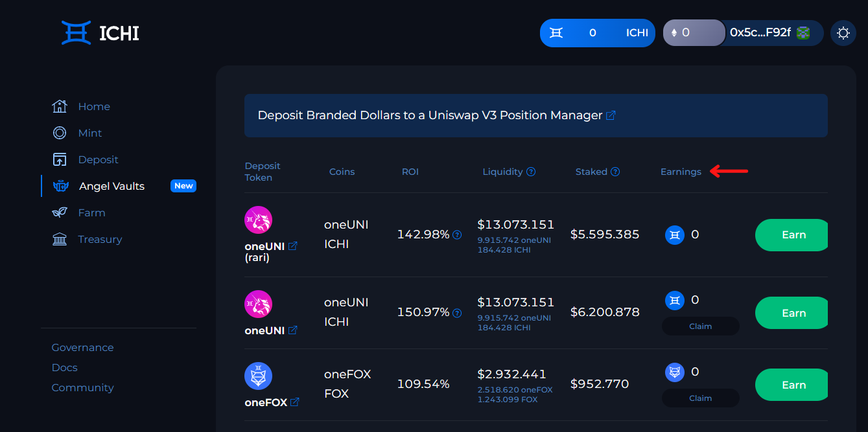
Task: Click the $952.770 staked amount
Action: tap(600, 384)
